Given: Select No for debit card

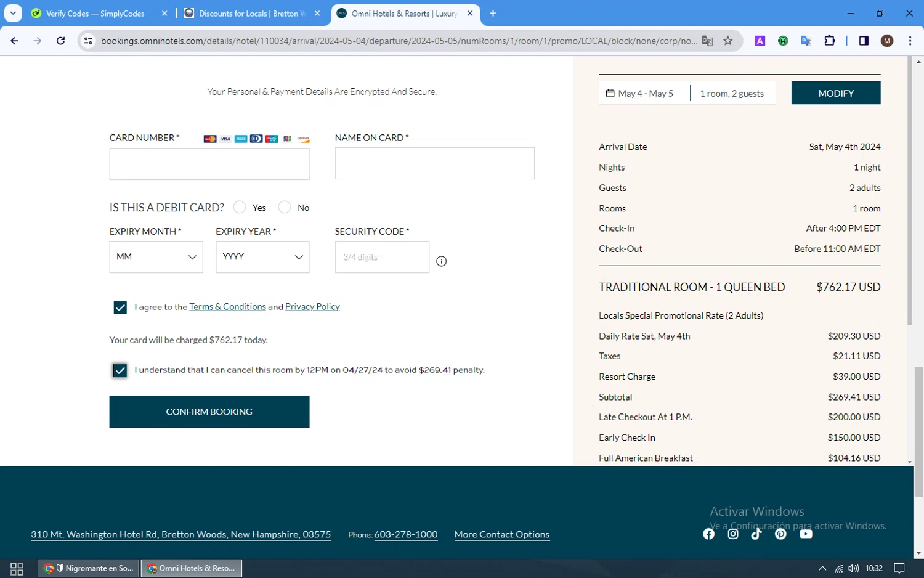Looking at the screenshot, I should click(285, 207).
